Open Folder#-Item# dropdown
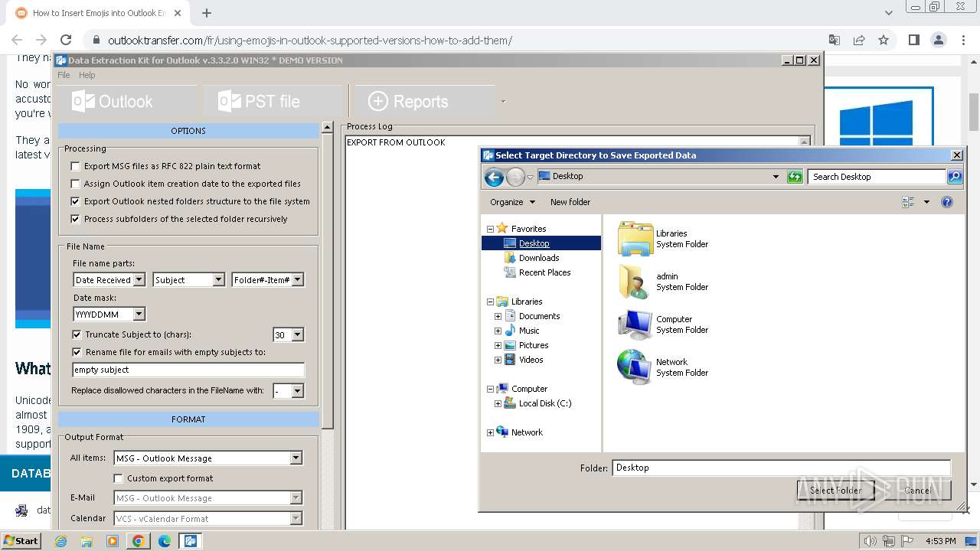 click(x=298, y=280)
